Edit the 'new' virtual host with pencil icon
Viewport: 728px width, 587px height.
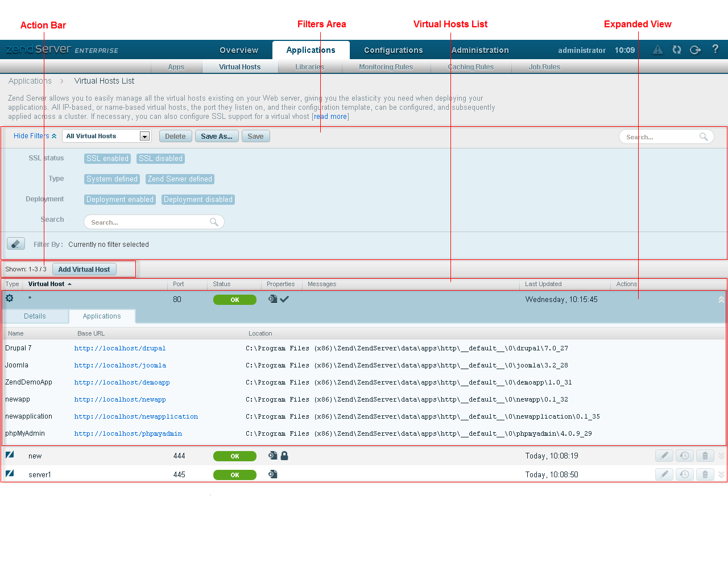point(664,456)
